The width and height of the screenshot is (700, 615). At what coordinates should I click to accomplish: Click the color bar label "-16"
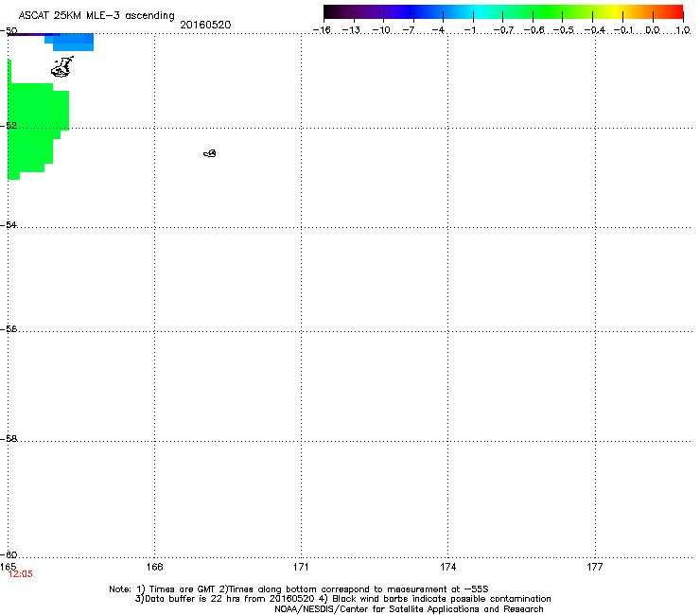322,30
